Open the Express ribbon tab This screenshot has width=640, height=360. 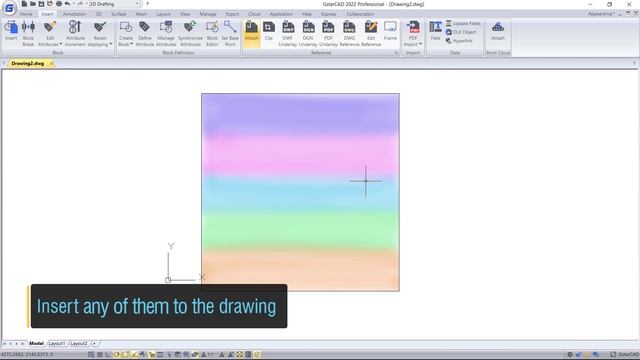coord(329,14)
